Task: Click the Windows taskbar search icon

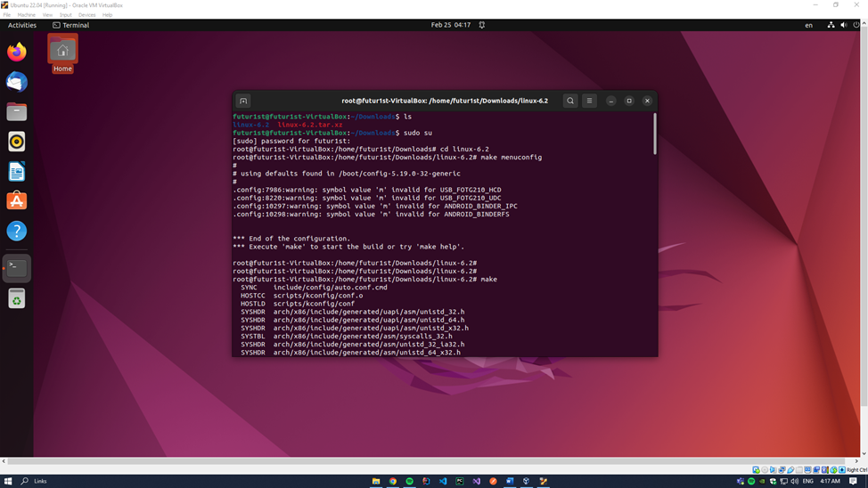Action: pyautogui.click(x=24, y=481)
